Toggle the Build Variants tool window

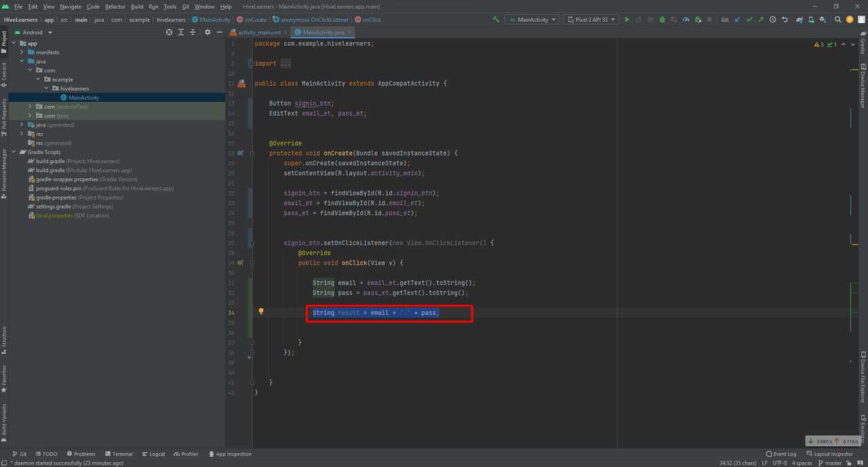pos(4,423)
